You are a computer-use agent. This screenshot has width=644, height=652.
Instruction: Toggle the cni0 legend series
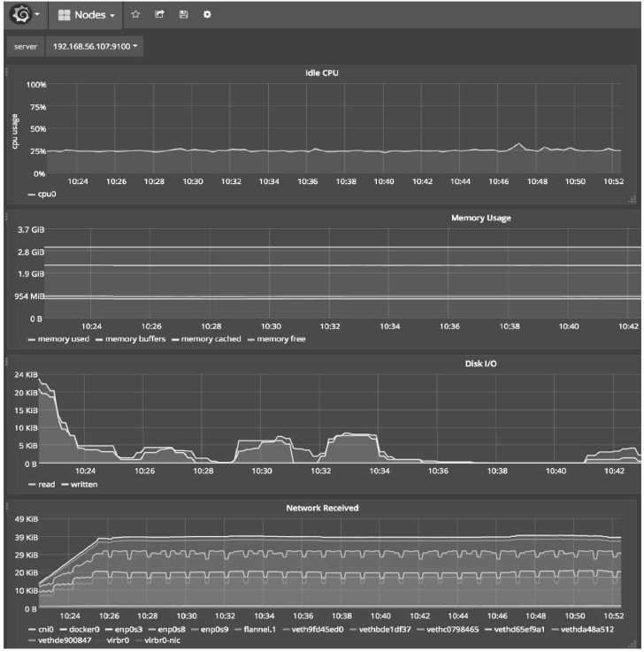(42, 629)
